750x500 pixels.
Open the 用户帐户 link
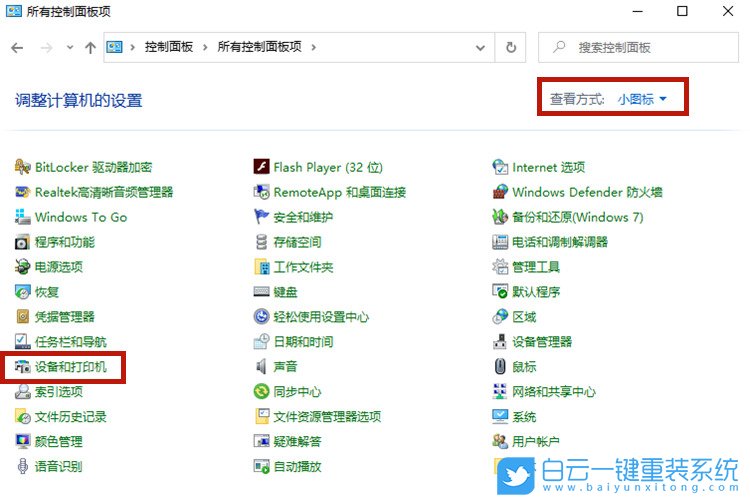[536, 441]
